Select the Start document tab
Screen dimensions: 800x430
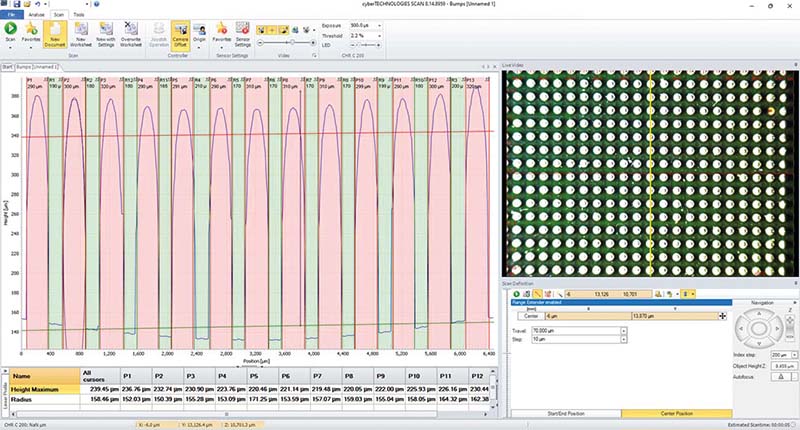tap(7, 67)
